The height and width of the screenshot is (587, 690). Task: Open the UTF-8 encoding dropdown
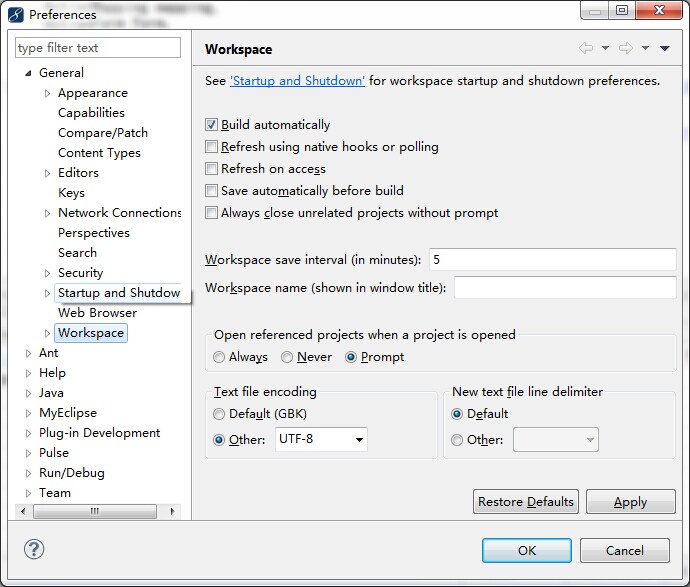[359, 440]
